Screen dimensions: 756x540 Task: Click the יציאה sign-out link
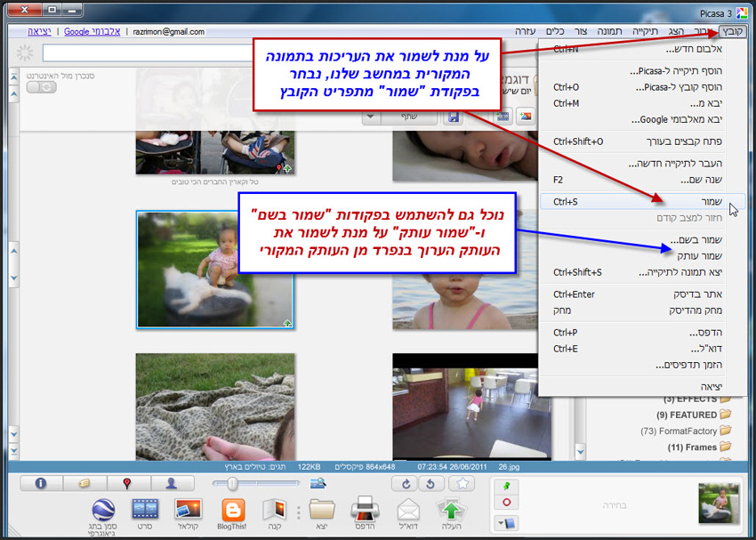[x=39, y=31]
